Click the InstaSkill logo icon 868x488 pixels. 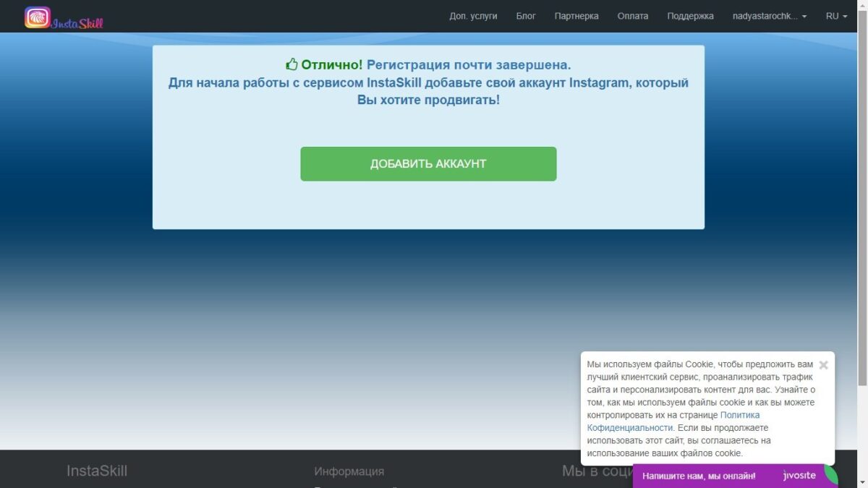tap(38, 17)
